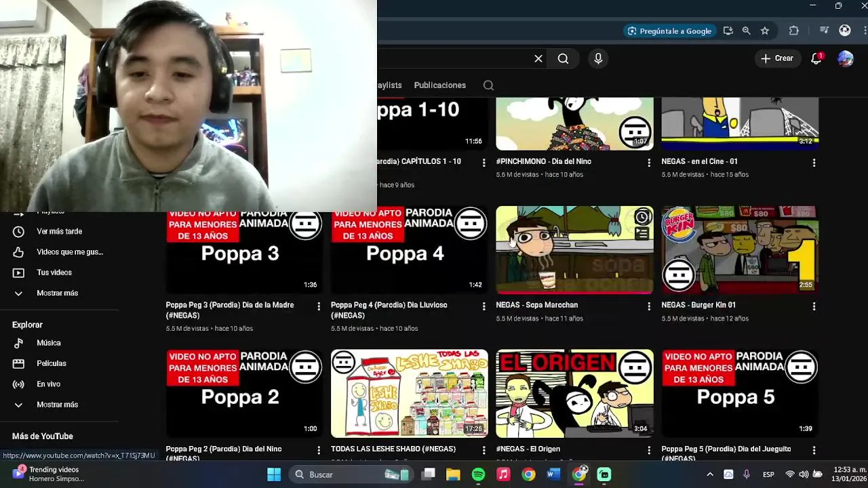Play the Leshe Shabo video thumbnail

(x=409, y=394)
